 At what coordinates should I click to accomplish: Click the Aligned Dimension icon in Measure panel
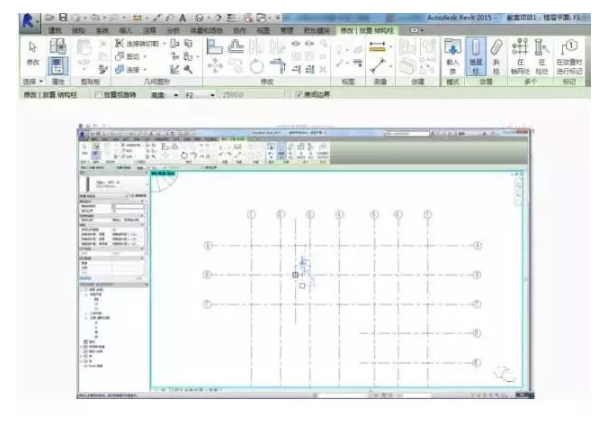[377, 47]
